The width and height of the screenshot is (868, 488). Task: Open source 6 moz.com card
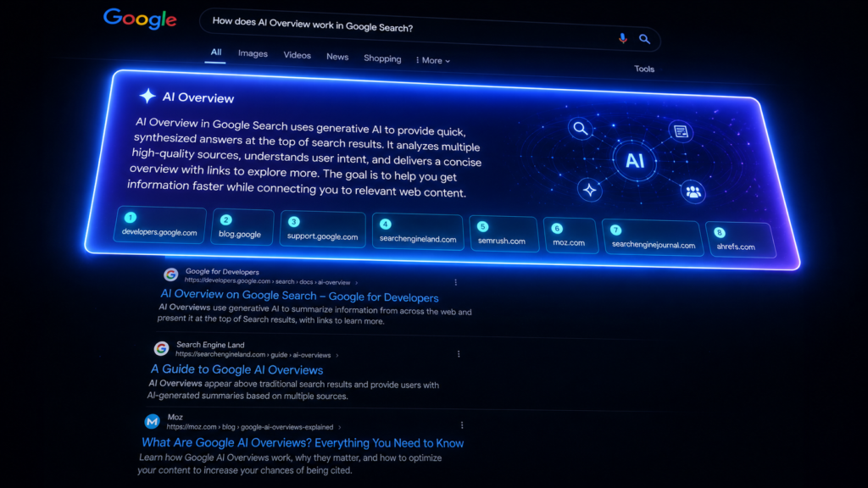coord(570,236)
